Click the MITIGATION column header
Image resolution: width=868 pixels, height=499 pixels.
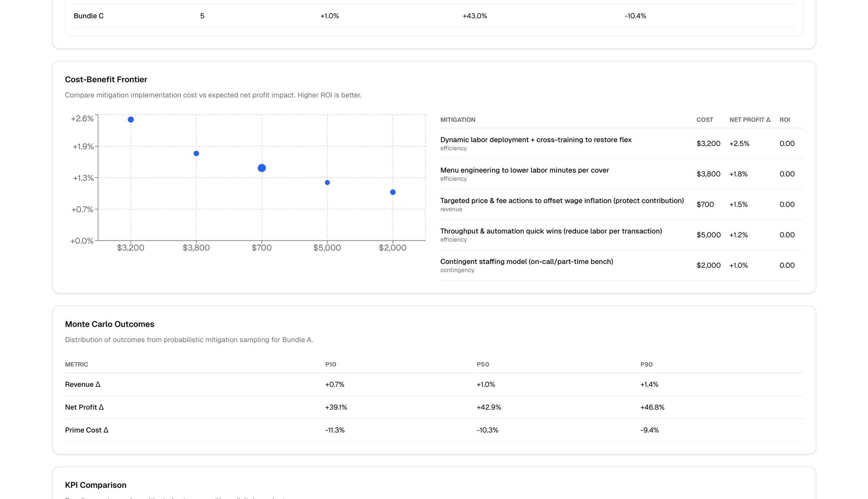(457, 120)
